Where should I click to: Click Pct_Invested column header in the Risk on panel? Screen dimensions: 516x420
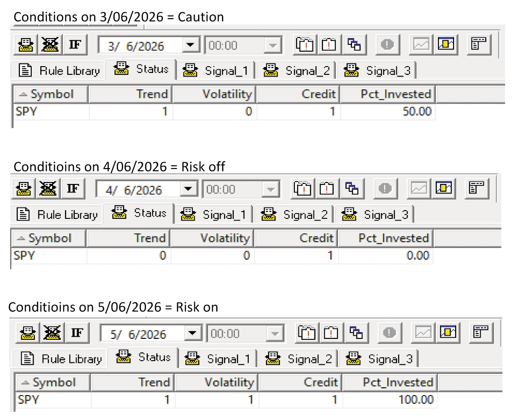tap(391, 382)
